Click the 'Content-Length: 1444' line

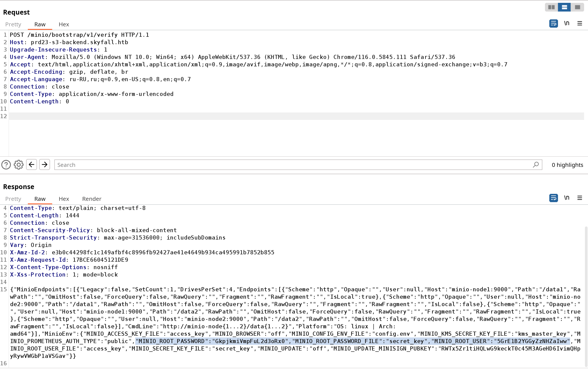45,215
